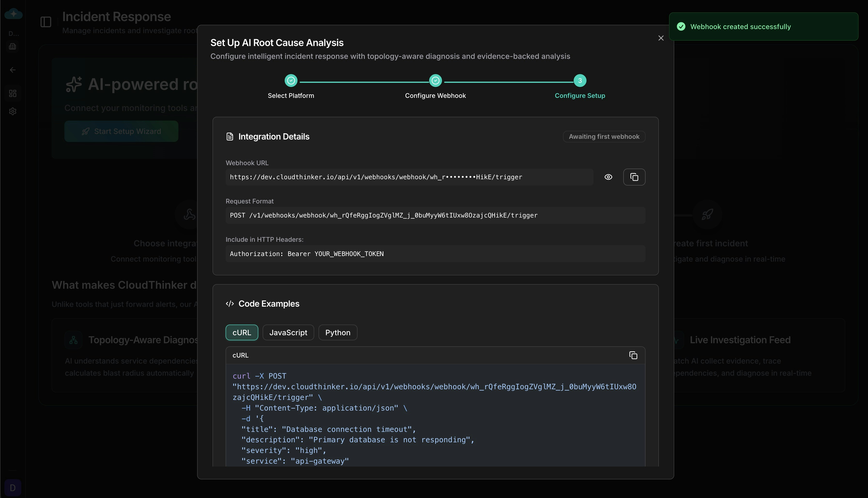Click the organization building icon in sidebar
The height and width of the screenshot is (498, 868).
(x=13, y=47)
